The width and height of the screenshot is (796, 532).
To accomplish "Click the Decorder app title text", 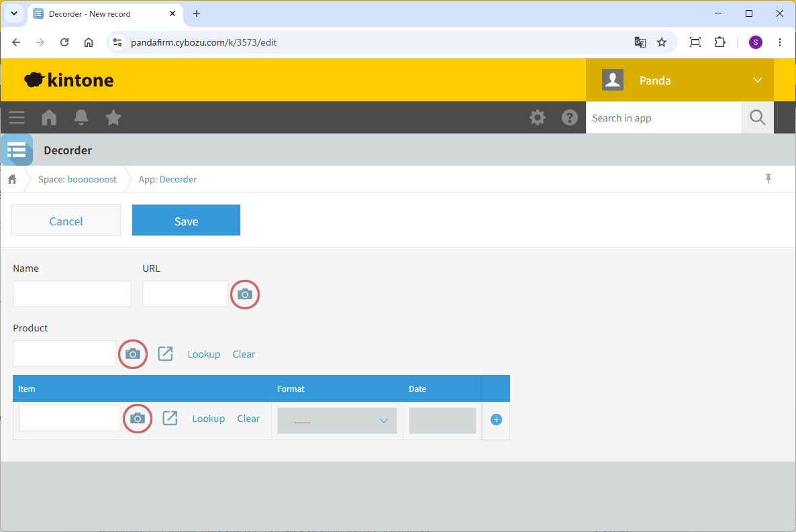I will click(x=68, y=150).
